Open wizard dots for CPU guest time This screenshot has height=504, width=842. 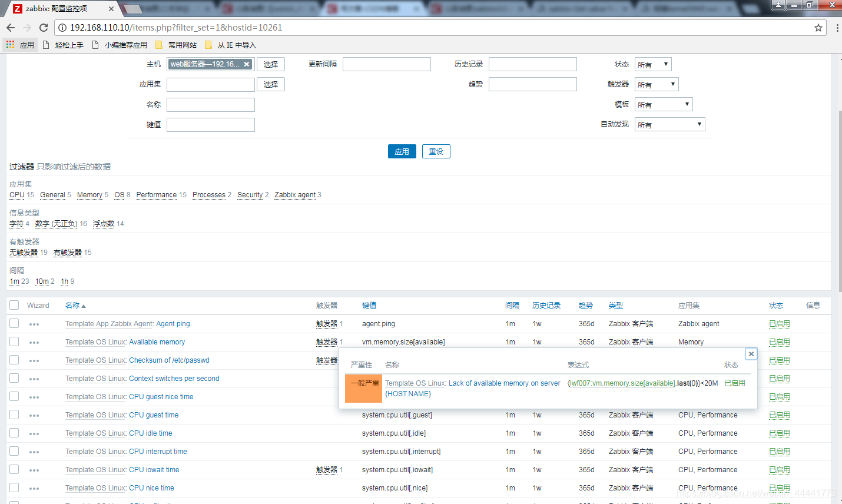click(34, 415)
